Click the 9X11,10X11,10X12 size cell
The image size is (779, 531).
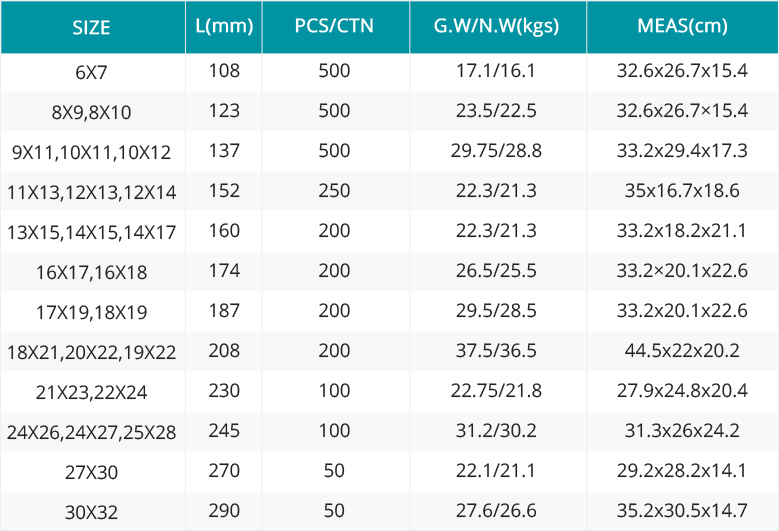click(x=91, y=152)
